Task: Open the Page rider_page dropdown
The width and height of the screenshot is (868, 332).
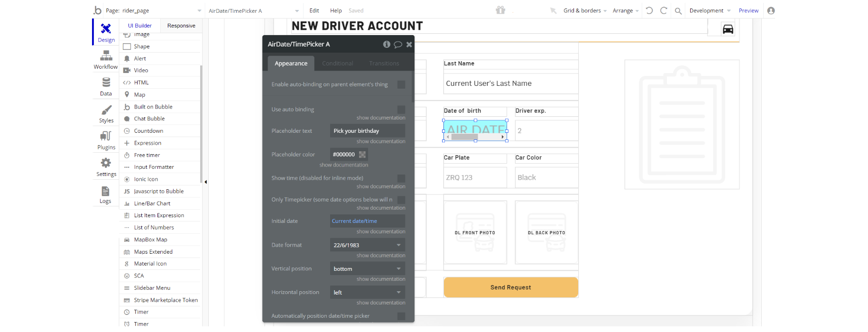Action: pos(154,10)
